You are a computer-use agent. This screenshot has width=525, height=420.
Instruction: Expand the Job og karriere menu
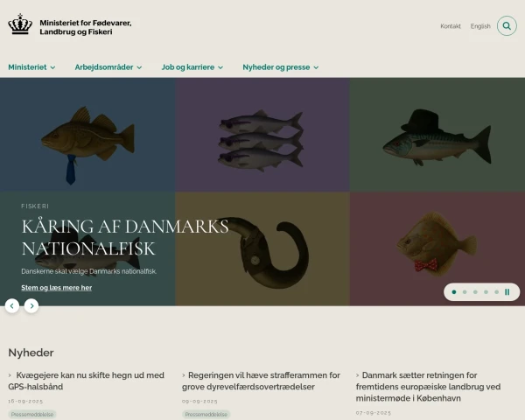(192, 67)
